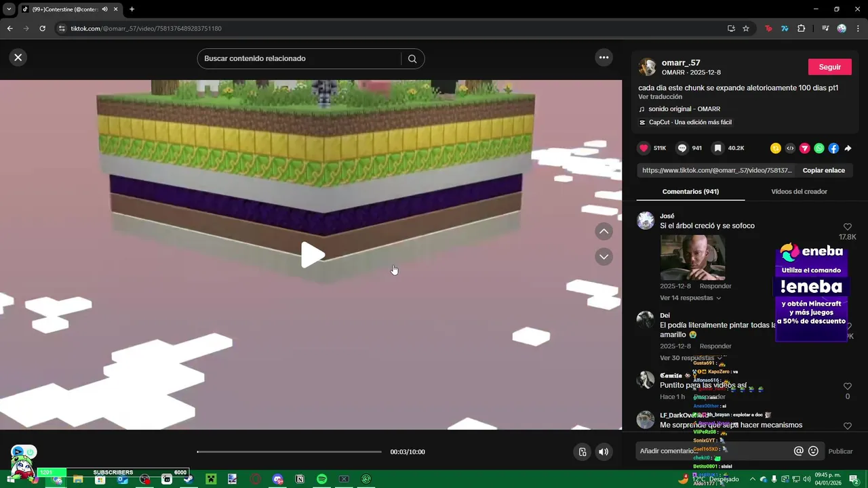The width and height of the screenshot is (868, 488).
Task: Close the TikTok video viewer with X
Action: [18, 58]
